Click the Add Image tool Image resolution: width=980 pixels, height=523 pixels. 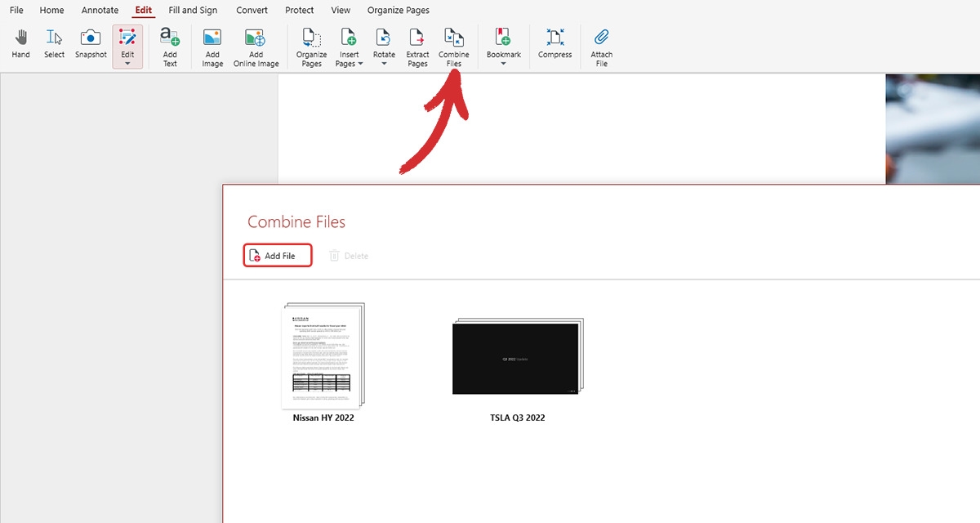click(212, 47)
